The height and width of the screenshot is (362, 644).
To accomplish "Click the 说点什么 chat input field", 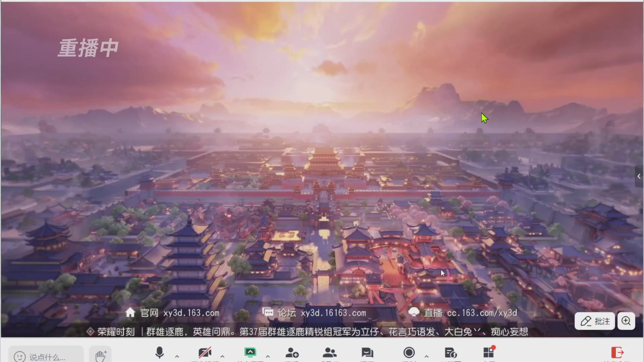I will coord(46,356).
